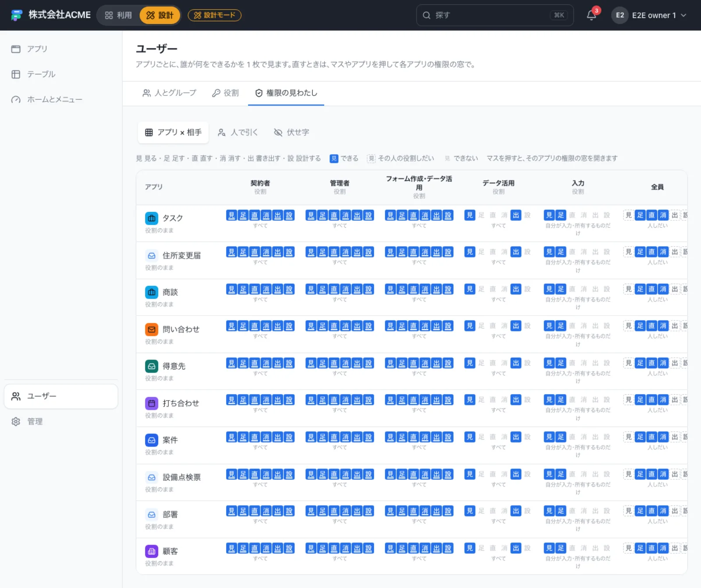
Task: Click the 問い合わせ orange mail icon
Action: (x=152, y=329)
